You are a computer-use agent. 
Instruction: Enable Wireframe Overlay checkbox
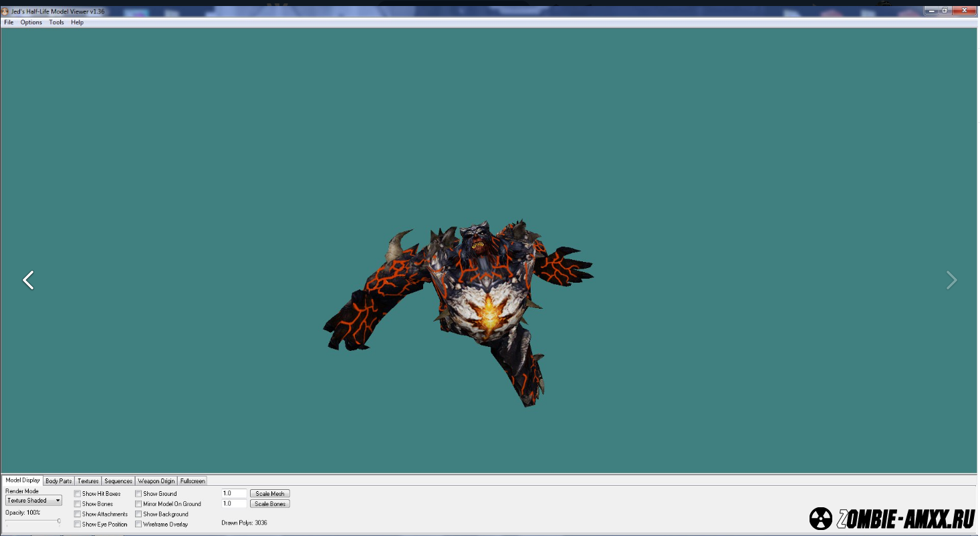pyautogui.click(x=138, y=525)
